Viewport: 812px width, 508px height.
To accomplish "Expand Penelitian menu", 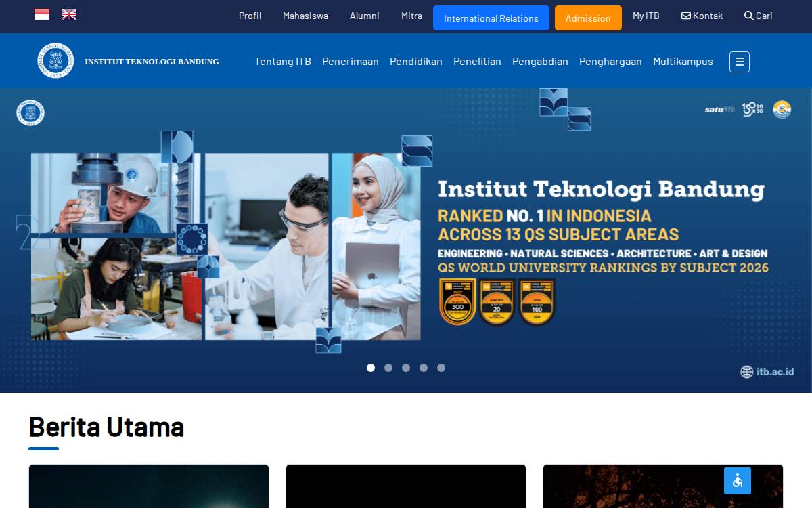I will tap(477, 61).
